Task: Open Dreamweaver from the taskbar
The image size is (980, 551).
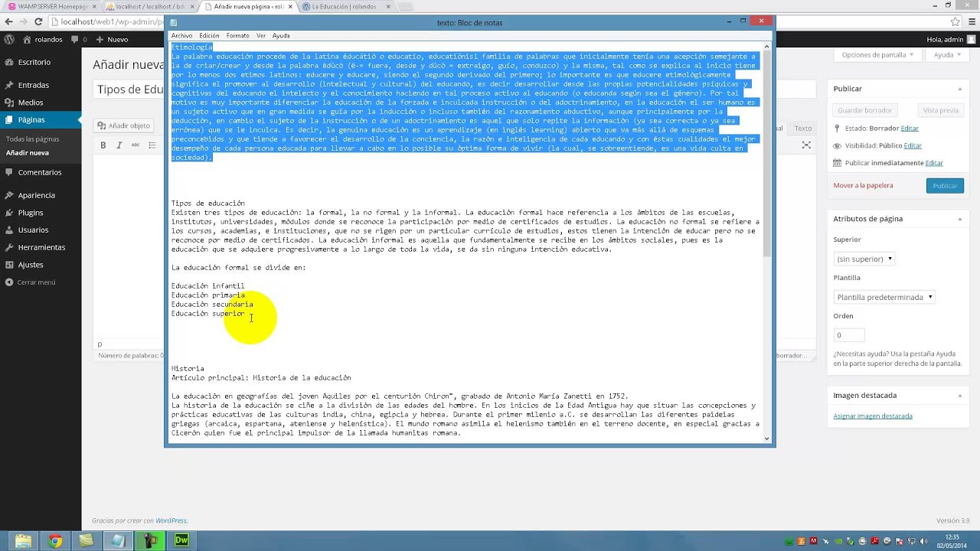Action: (181, 541)
